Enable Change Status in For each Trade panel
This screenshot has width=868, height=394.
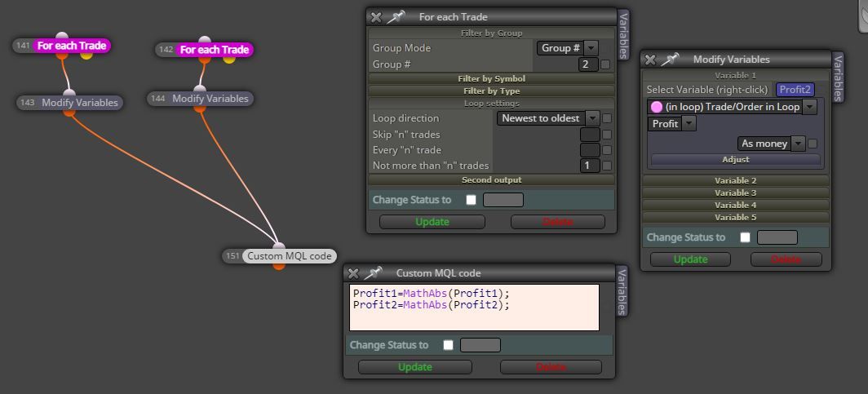click(471, 200)
